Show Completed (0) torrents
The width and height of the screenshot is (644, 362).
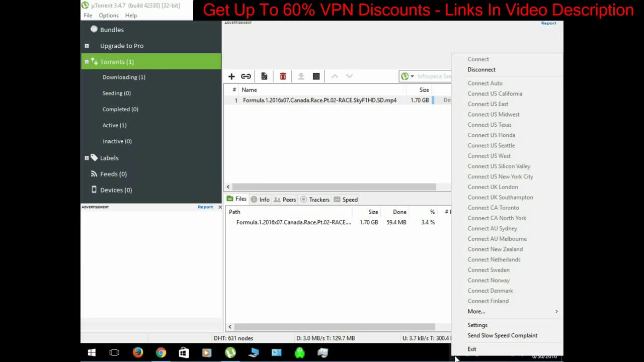click(x=120, y=109)
